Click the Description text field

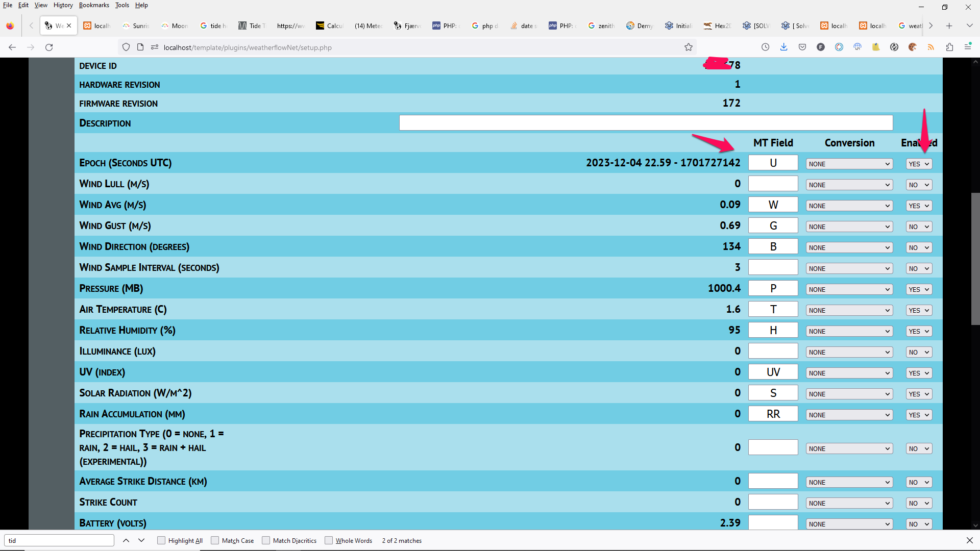(x=646, y=123)
